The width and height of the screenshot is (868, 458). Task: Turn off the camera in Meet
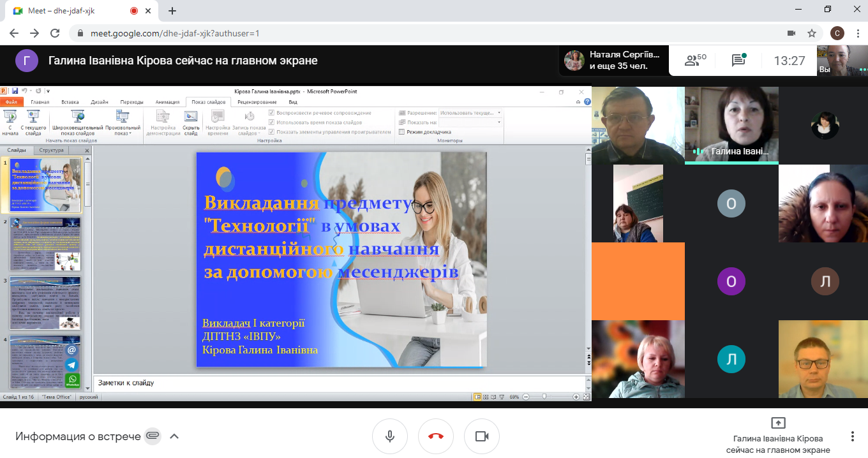click(482, 436)
